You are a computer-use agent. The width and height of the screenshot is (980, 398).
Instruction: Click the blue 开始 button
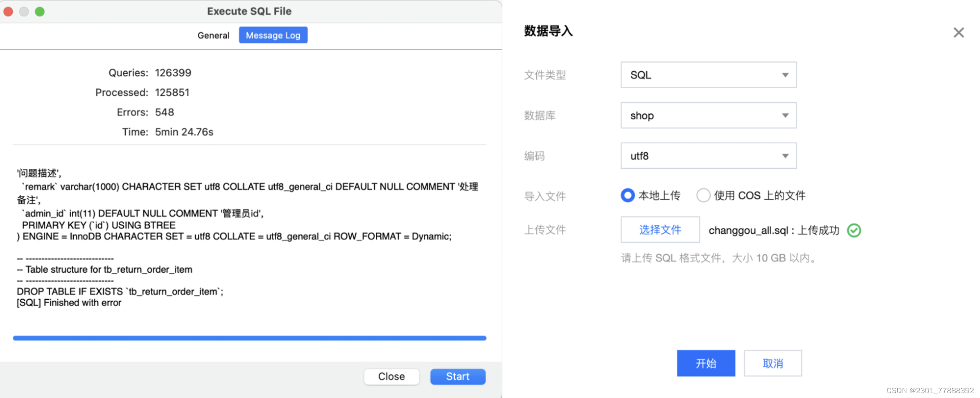(706, 363)
